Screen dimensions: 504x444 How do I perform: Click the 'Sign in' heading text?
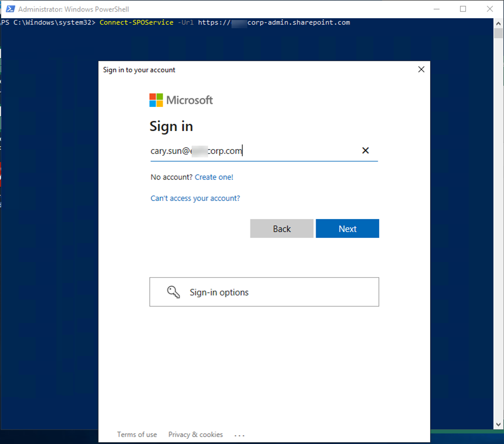(x=171, y=126)
